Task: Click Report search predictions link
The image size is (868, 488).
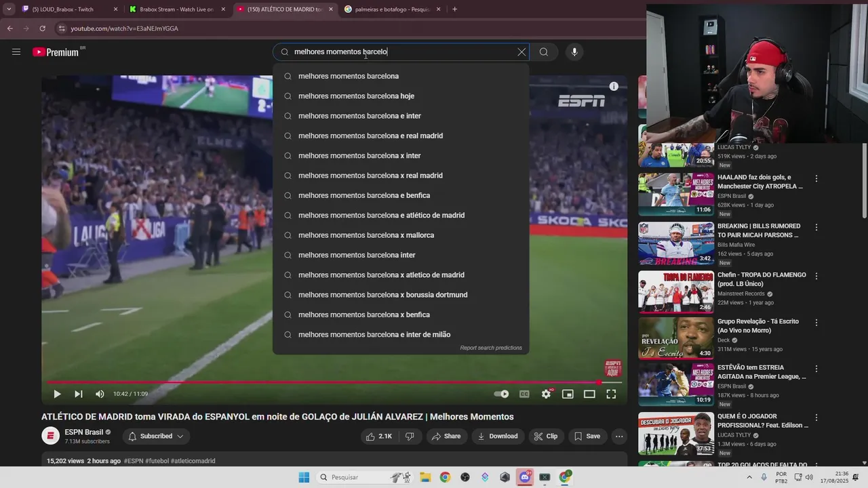Action: [491, 348]
